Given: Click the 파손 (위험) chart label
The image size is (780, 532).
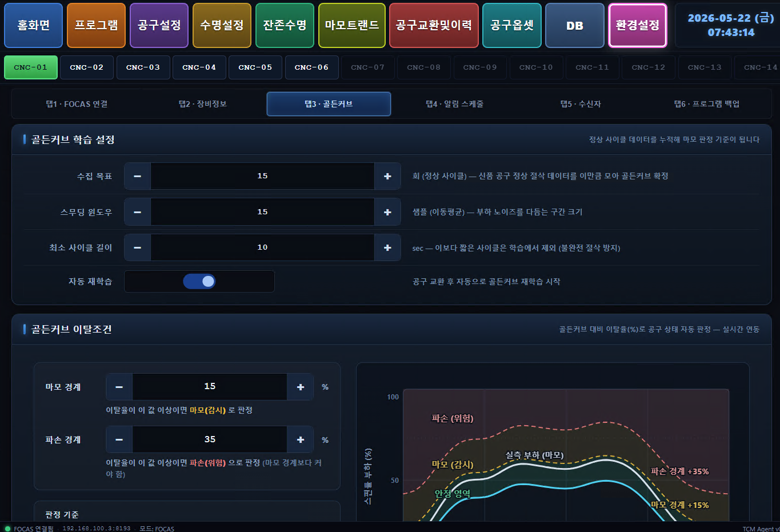Looking at the screenshot, I should click(x=453, y=418).
